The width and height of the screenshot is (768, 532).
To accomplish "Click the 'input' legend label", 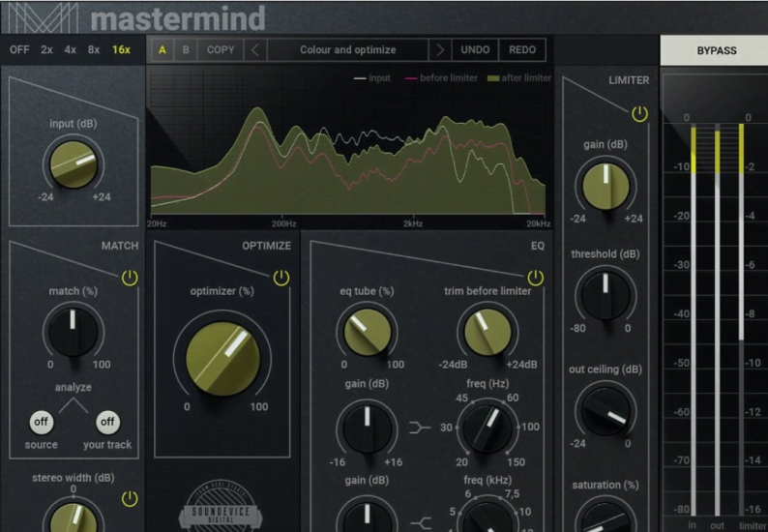I will (x=379, y=78).
